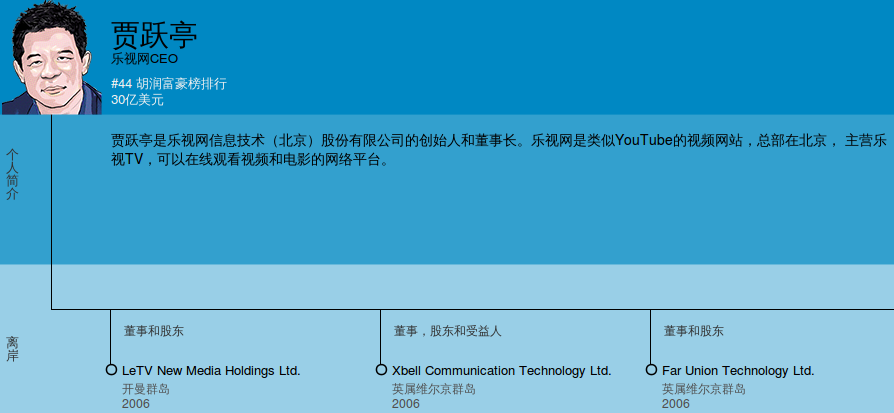Select the 乐视网CEO subtitle text
The width and height of the screenshot is (894, 413).
[144, 59]
